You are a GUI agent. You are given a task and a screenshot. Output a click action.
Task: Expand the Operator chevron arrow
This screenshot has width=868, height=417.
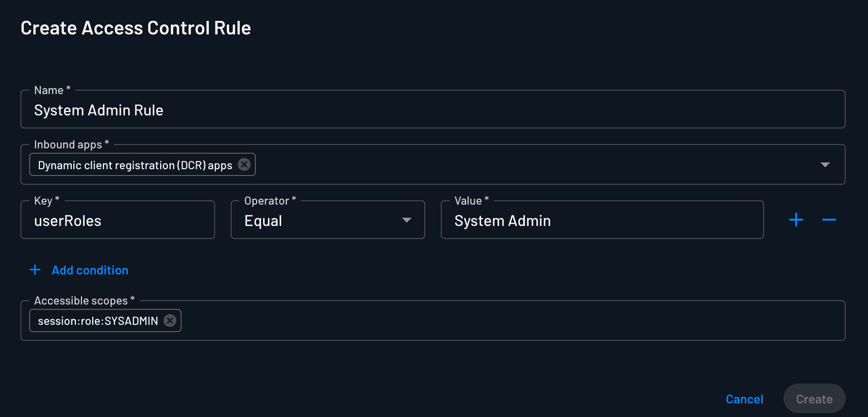tap(406, 220)
